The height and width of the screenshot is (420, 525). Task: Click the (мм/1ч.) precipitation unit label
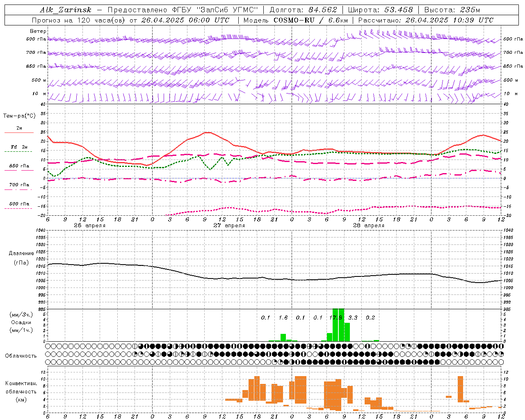(21, 330)
